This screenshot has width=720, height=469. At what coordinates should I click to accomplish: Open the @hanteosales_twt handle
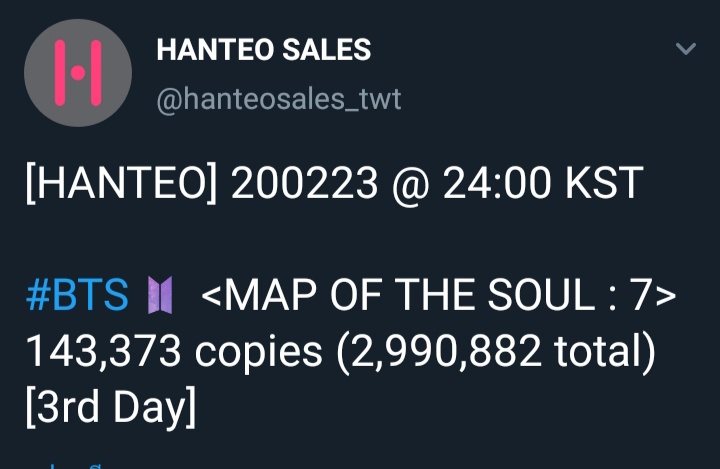279,99
